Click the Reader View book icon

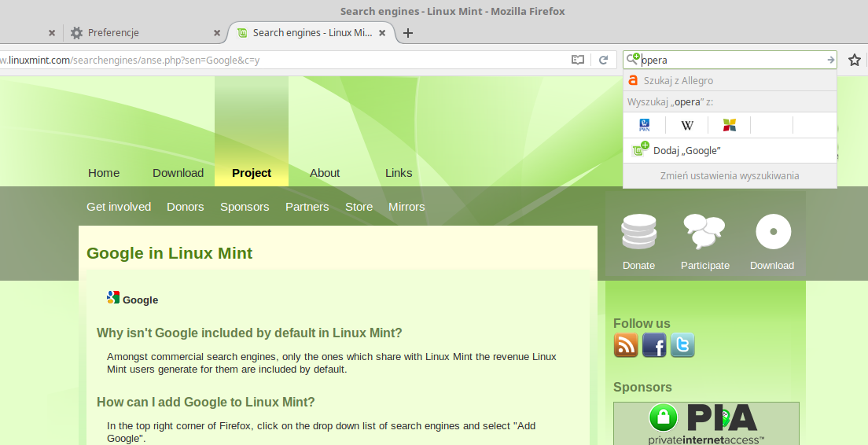pos(577,60)
